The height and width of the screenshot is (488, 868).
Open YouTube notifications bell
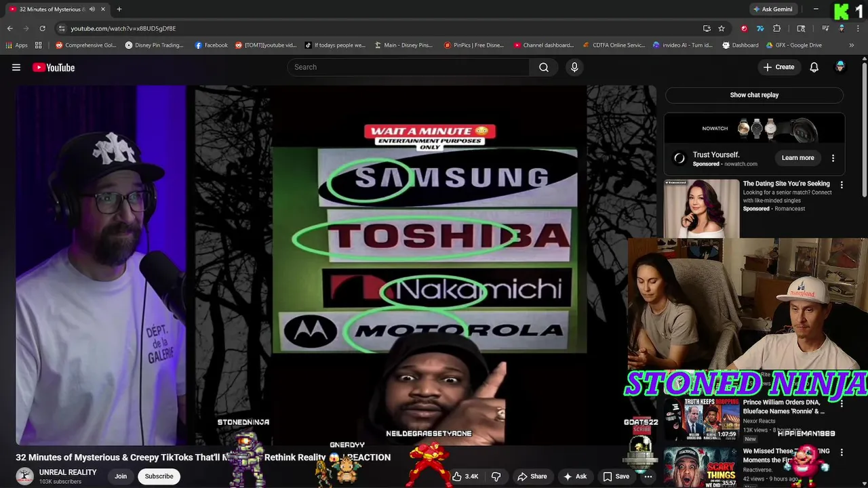[x=814, y=67]
